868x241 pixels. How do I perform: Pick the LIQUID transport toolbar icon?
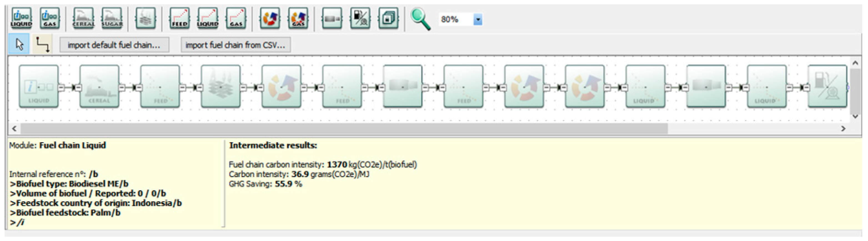click(x=208, y=18)
